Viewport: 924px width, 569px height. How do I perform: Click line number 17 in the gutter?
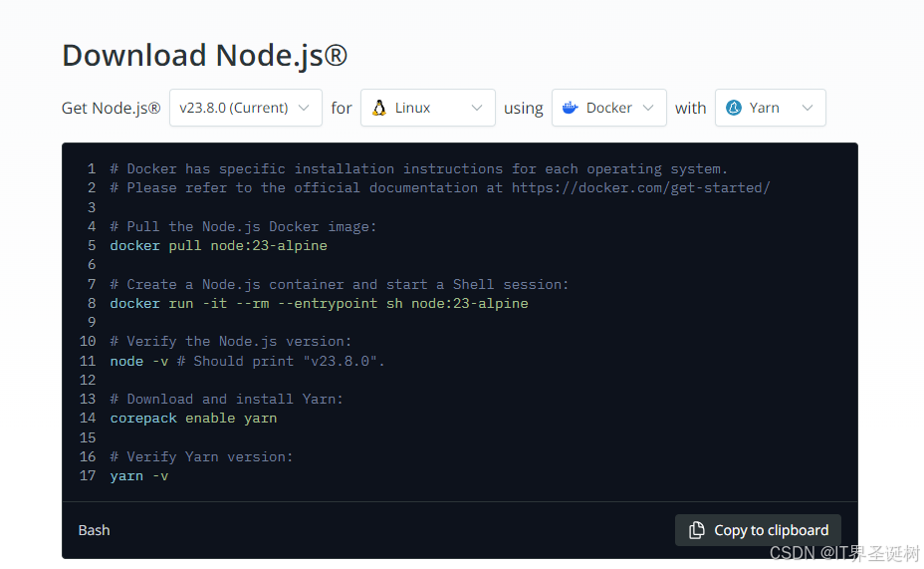[88, 476]
